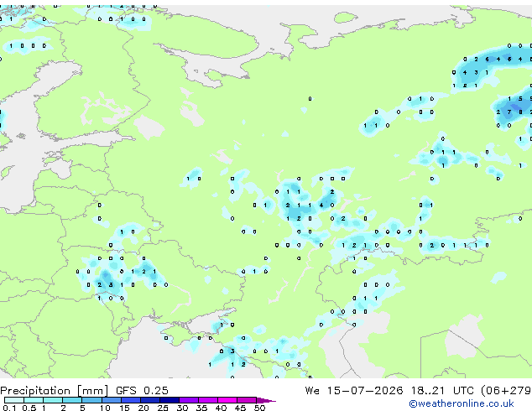Select the 35–40 mm legend swatch

208,400
